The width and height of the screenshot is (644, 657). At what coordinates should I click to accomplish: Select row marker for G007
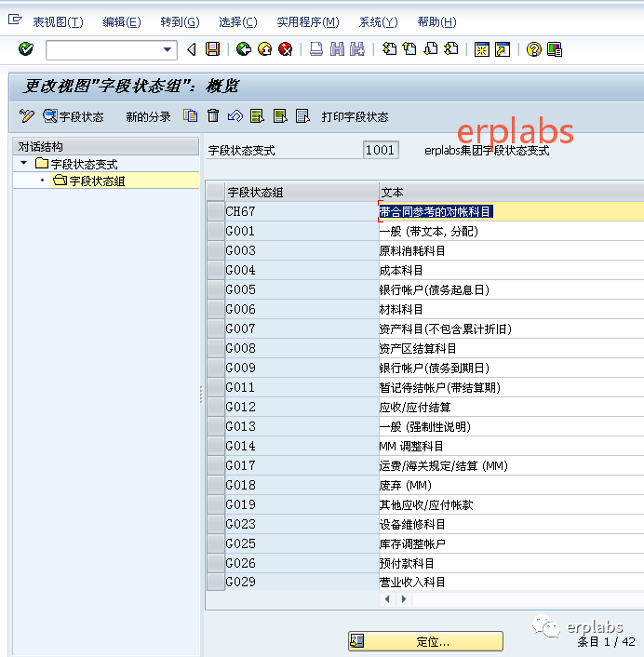(x=216, y=328)
